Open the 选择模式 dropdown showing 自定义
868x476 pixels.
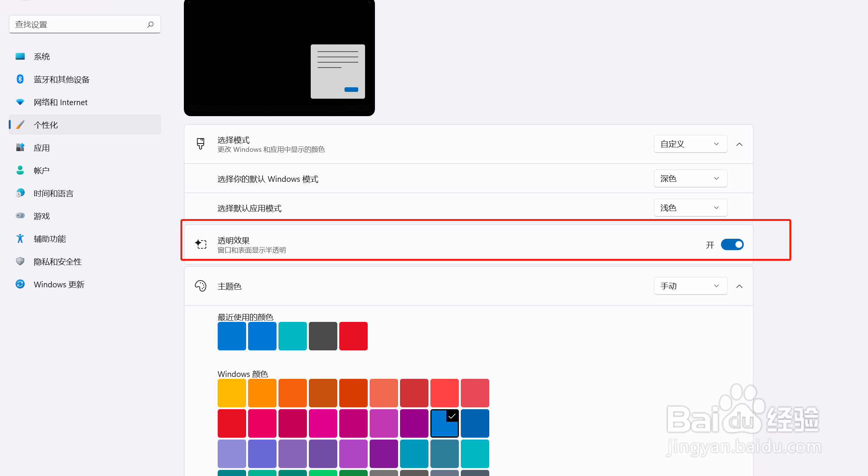pyautogui.click(x=690, y=144)
